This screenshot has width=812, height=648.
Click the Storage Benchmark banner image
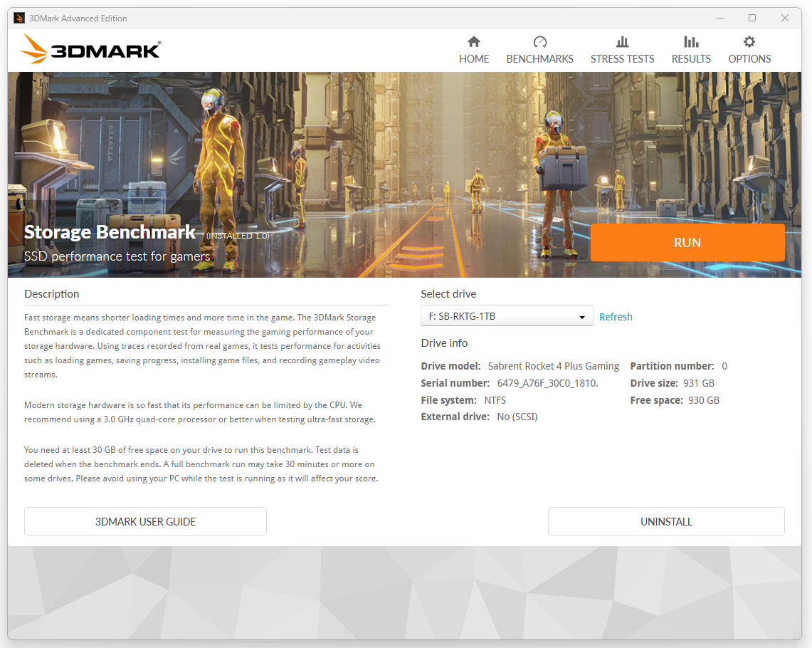[x=404, y=174]
